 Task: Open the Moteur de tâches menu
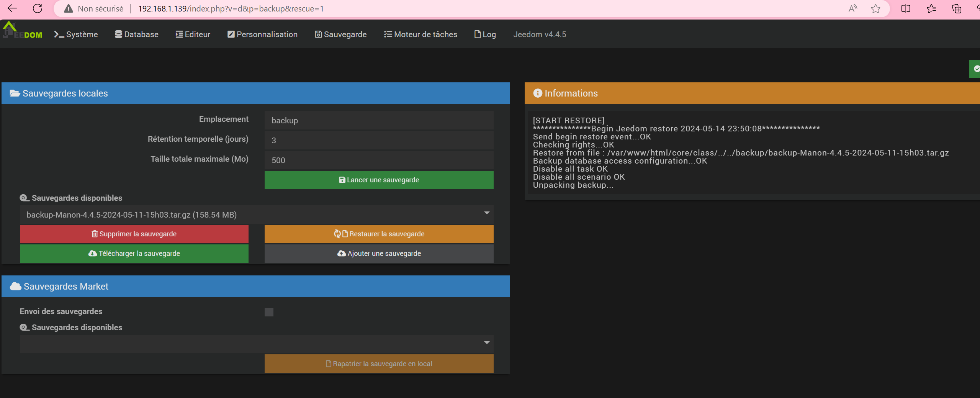click(420, 34)
